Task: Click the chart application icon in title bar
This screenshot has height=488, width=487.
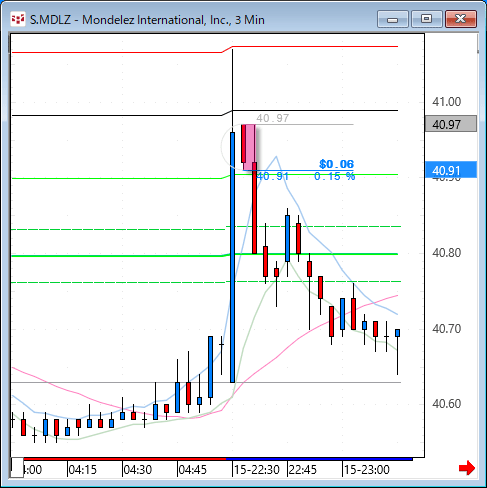Action: point(18,19)
